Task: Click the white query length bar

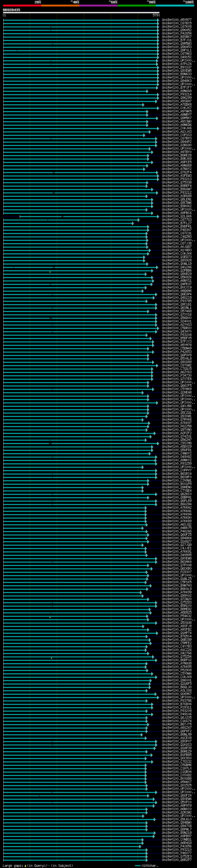Action: pyautogui.click(x=81, y=13)
